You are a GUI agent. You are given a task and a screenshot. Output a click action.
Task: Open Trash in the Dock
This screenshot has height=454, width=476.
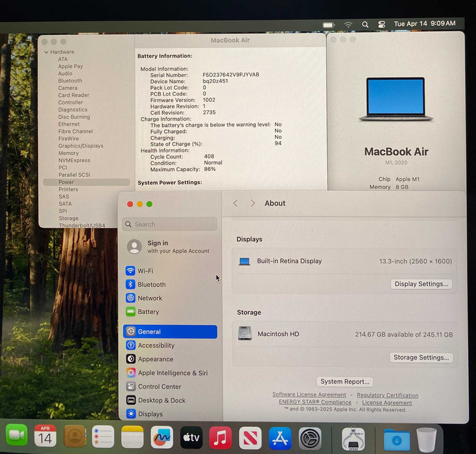[x=427, y=440]
